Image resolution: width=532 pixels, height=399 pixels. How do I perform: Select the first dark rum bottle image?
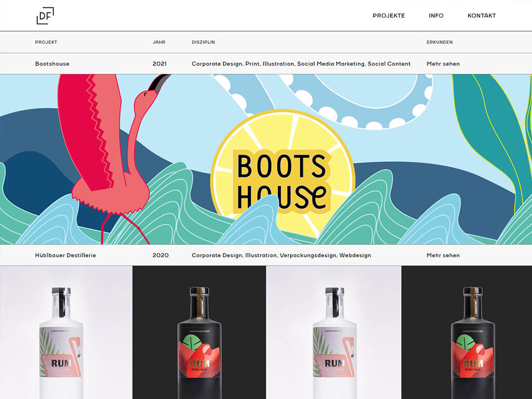[199, 332]
